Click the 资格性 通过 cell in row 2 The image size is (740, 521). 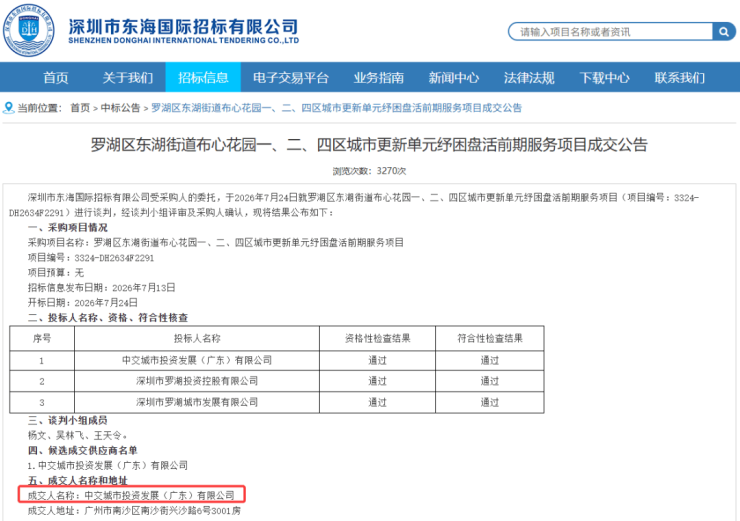[378, 381]
